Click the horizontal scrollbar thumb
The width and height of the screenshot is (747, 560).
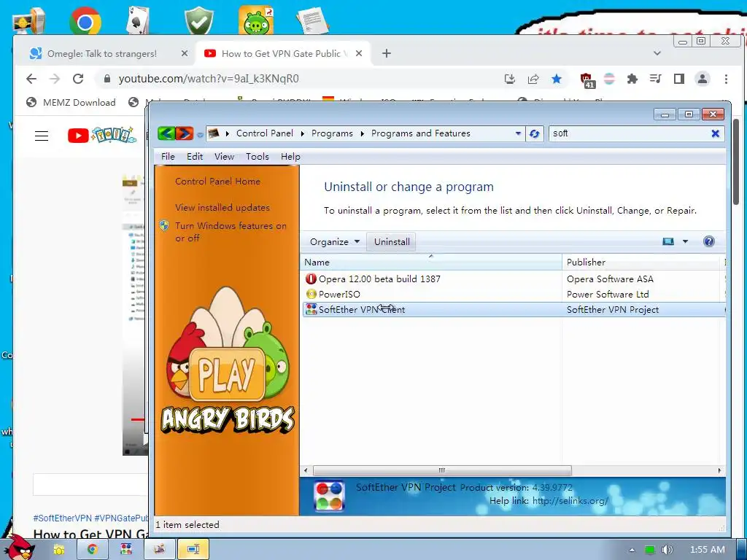pos(442,470)
